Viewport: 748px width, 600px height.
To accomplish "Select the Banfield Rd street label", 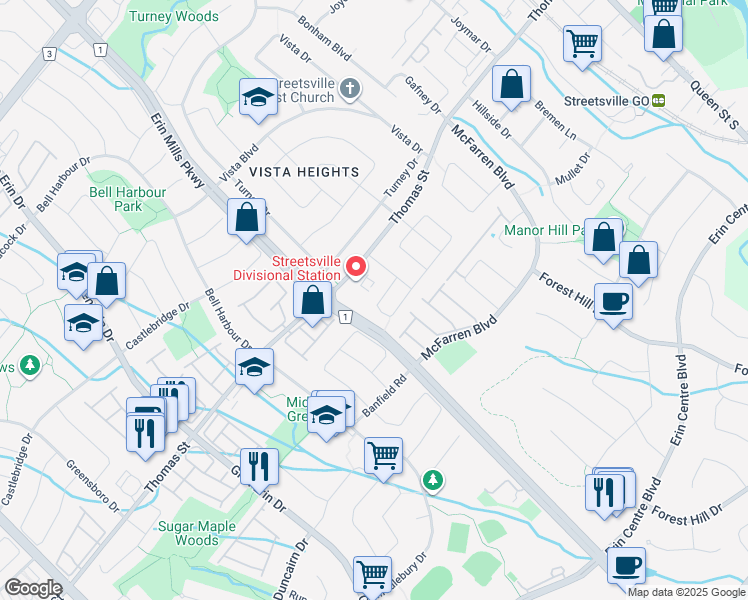I will point(384,395).
